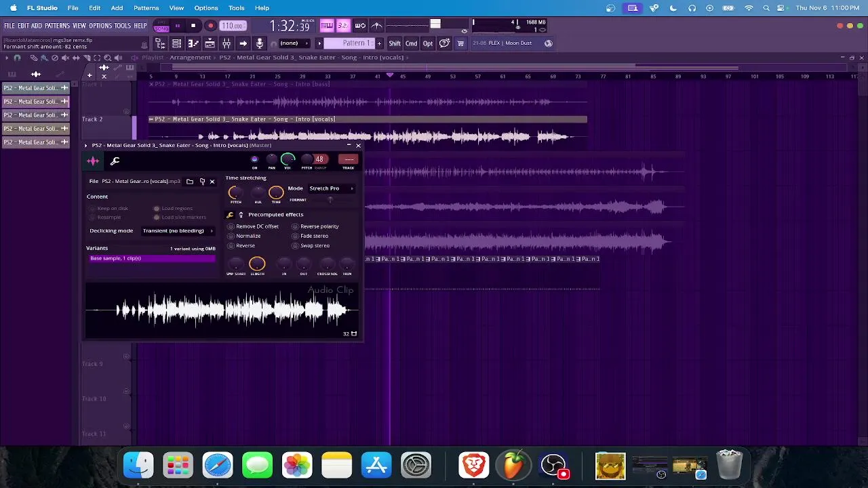Click the sampler waveform preview
This screenshot has width=868, height=488.
click(x=222, y=311)
